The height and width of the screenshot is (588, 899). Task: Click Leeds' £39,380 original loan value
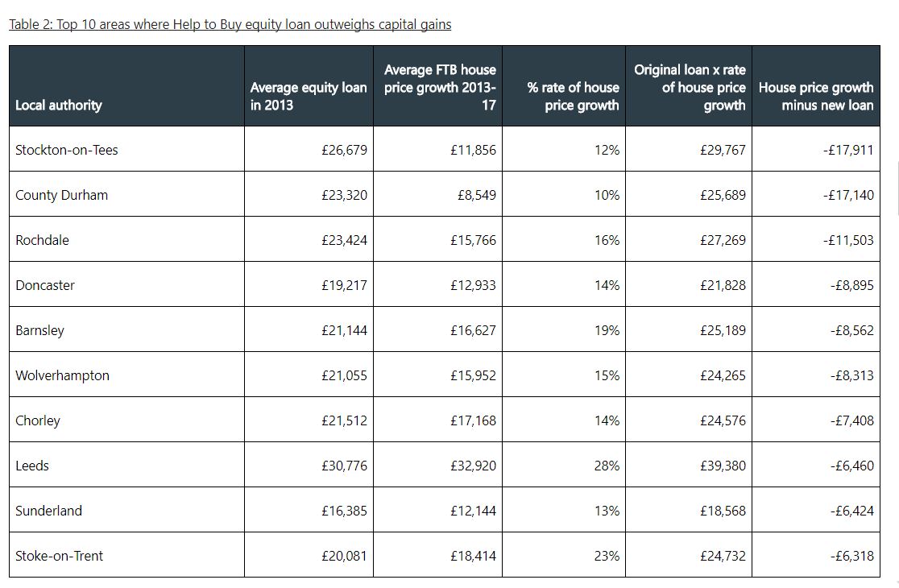[x=723, y=466]
